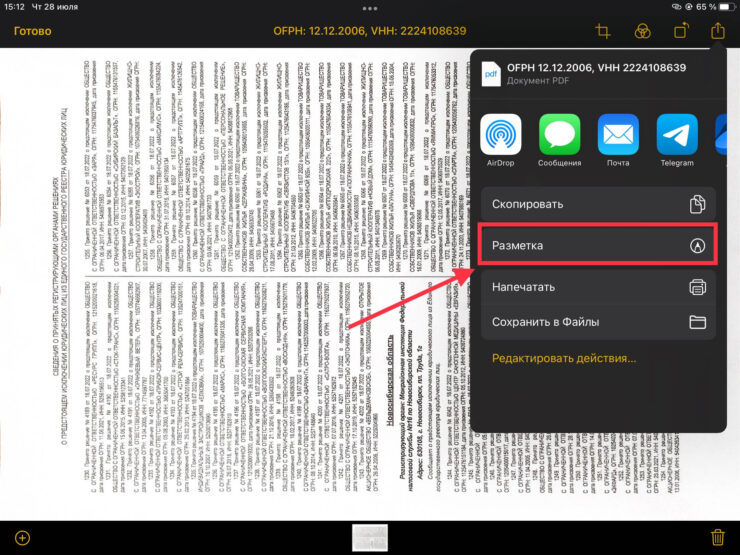Open Редактировать действия link
Screen dimensions: 740x555
point(564,358)
